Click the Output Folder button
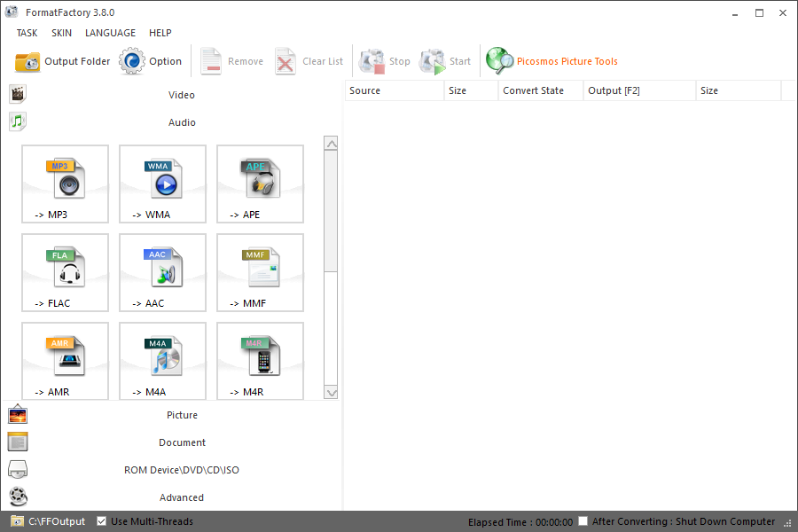Viewport: 798px width, 532px height. point(63,61)
